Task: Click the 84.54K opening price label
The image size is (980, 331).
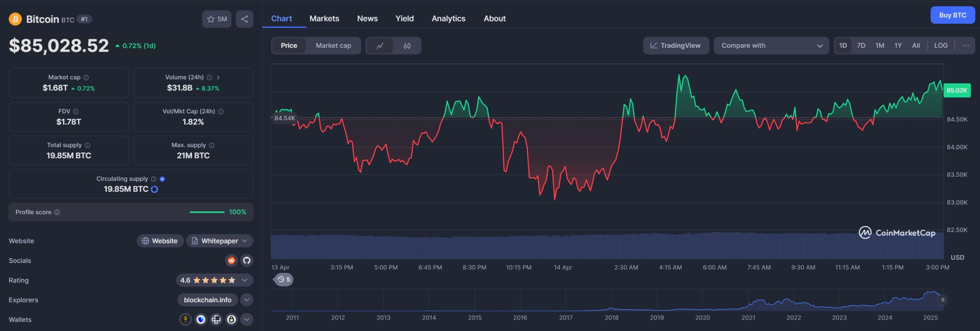Action: pyautogui.click(x=285, y=118)
